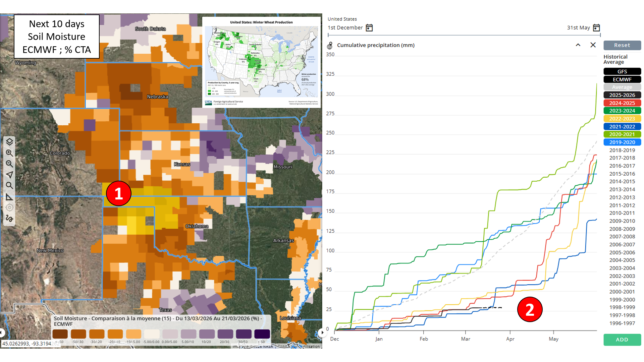This screenshot has height=362, width=644.
Task: Collapse the Cumulative precipitation chart
Action: 578,45
